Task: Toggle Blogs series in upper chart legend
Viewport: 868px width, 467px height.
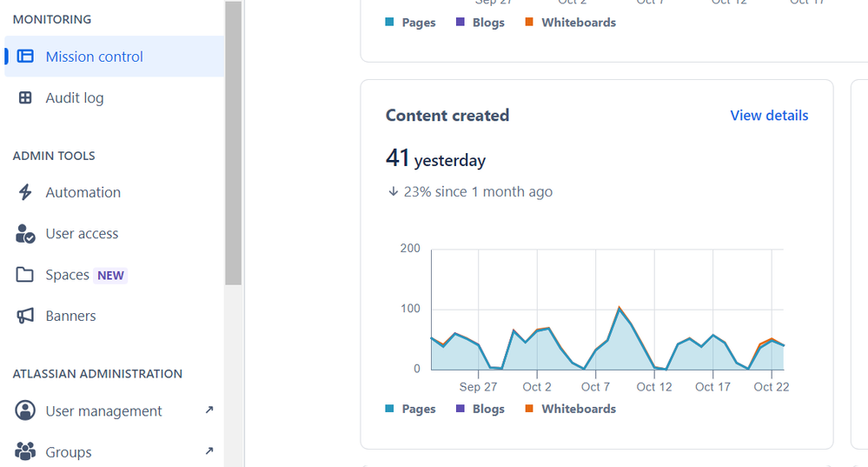Action: [480, 22]
